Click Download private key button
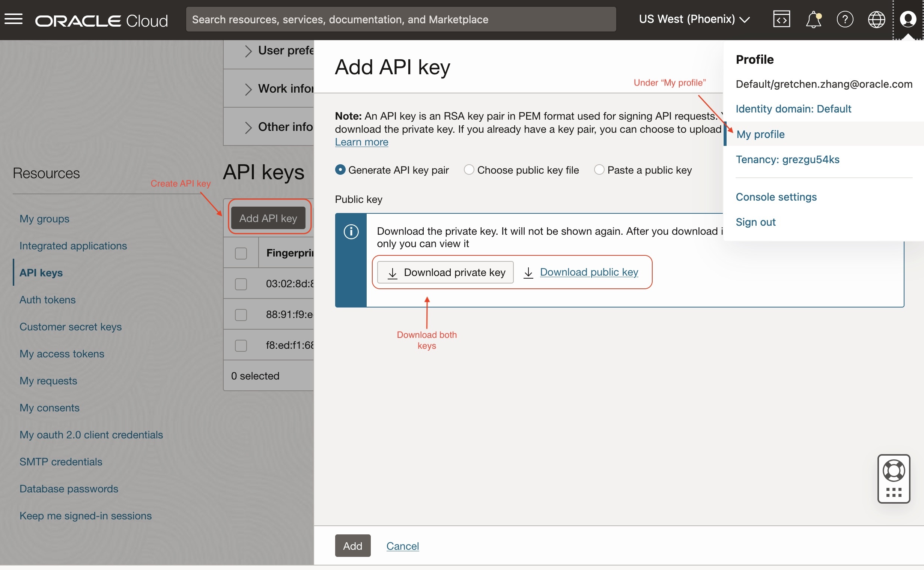 point(445,273)
